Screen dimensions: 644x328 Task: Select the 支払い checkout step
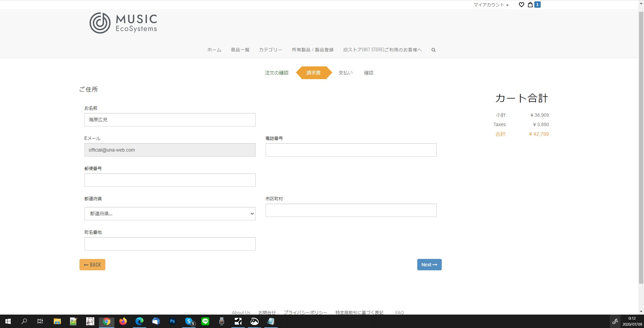pos(345,73)
